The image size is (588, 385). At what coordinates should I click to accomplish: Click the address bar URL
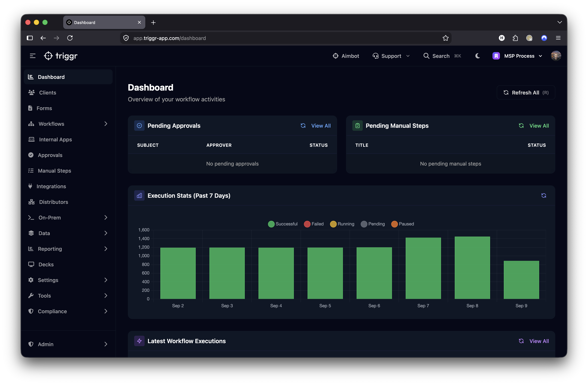(169, 38)
